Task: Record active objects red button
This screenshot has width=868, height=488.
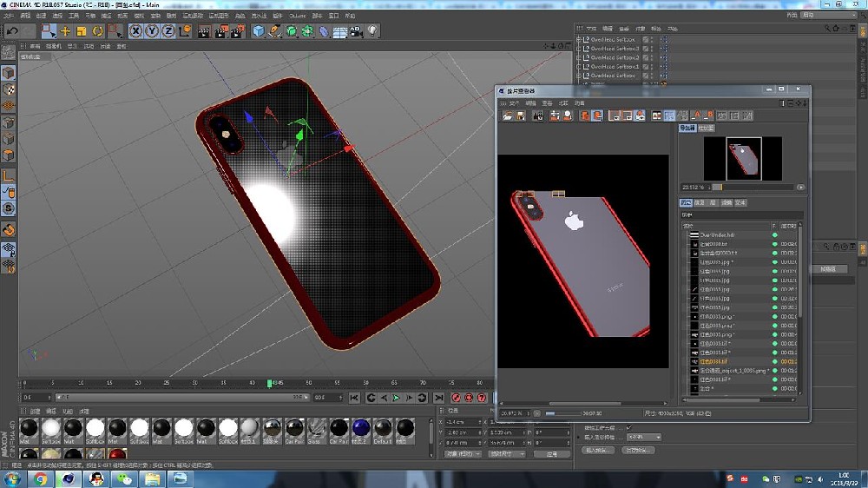Action: click(456, 398)
